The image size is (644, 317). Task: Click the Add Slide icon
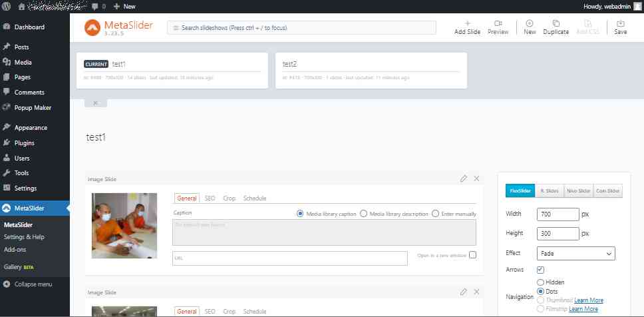pyautogui.click(x=467, y=23)
